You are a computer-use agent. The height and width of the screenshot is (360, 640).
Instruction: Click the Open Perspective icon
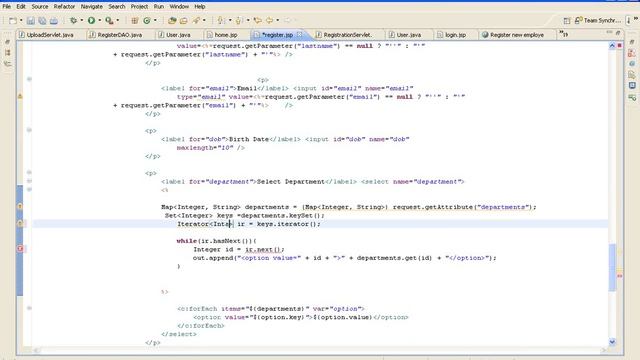pos(567,20)
